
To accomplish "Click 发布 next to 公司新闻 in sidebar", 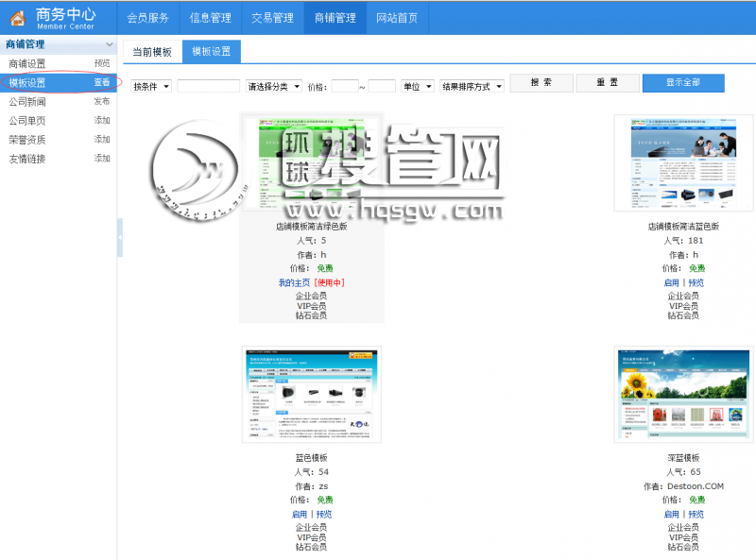I will point(101,101).
